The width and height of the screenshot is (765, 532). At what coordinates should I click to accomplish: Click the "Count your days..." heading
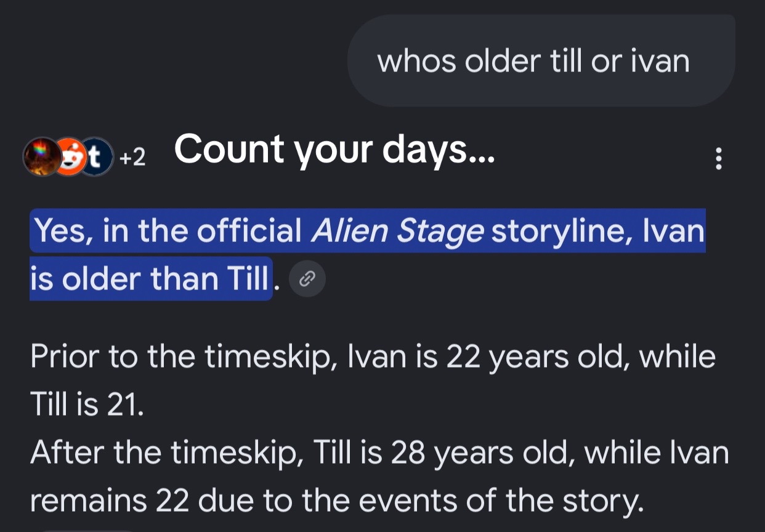pos(334,150)
